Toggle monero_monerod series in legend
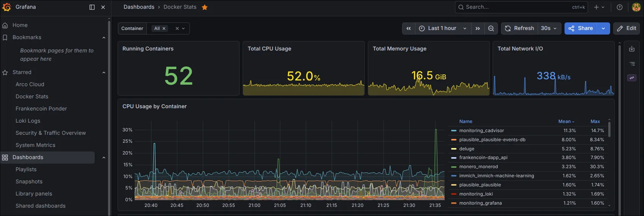The width and height of the screenshot is (644, 216). [x=479, y=167]
